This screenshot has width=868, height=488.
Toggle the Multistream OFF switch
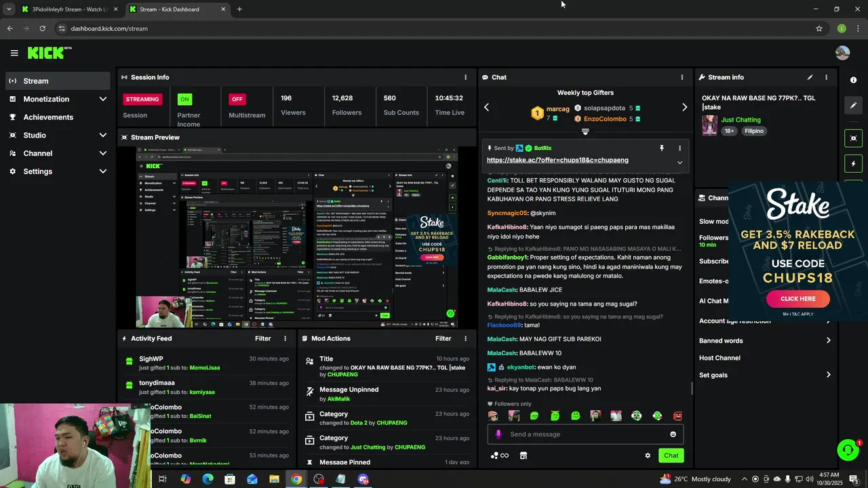[237, 99]
